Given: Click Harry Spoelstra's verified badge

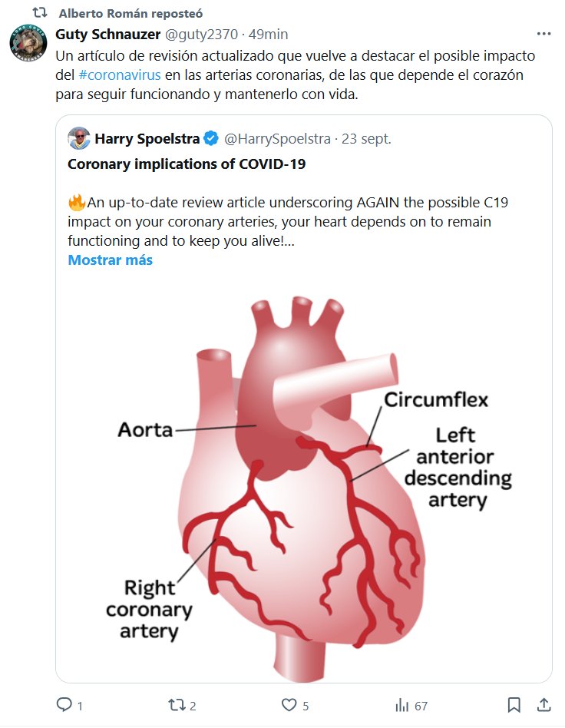Looking at the screenshot, I should click(x=211, y=139).
